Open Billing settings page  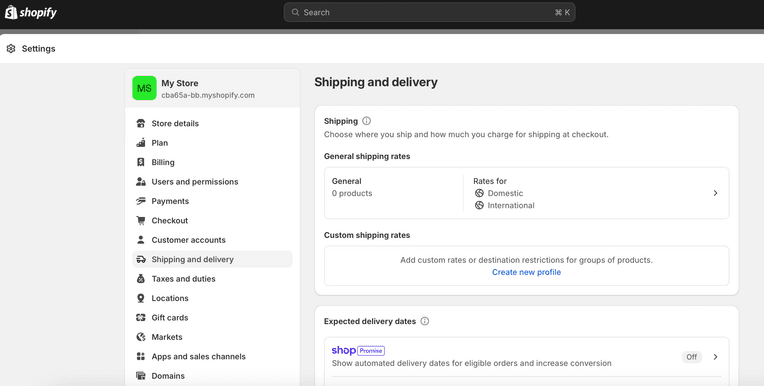coord(212,162)
